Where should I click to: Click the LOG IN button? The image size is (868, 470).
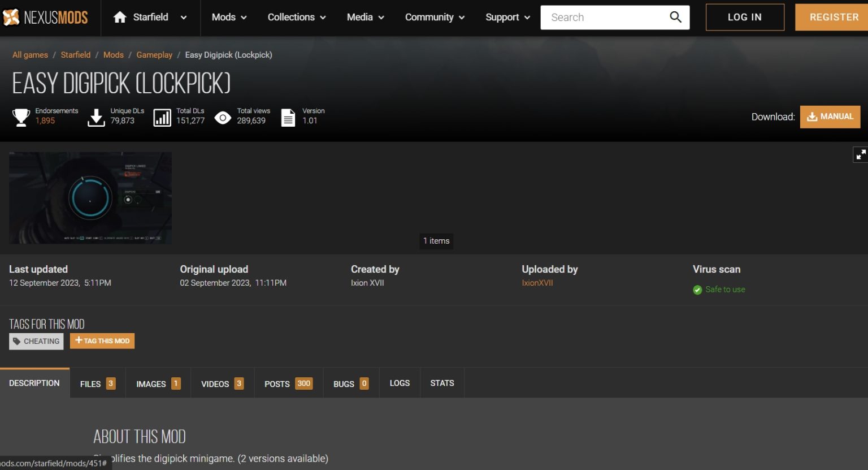[x=745, y=17]
